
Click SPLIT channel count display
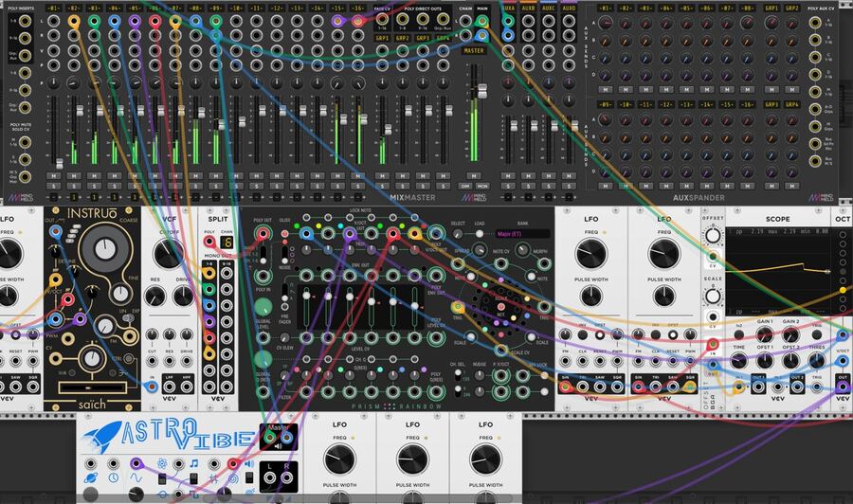click(227, 243)
